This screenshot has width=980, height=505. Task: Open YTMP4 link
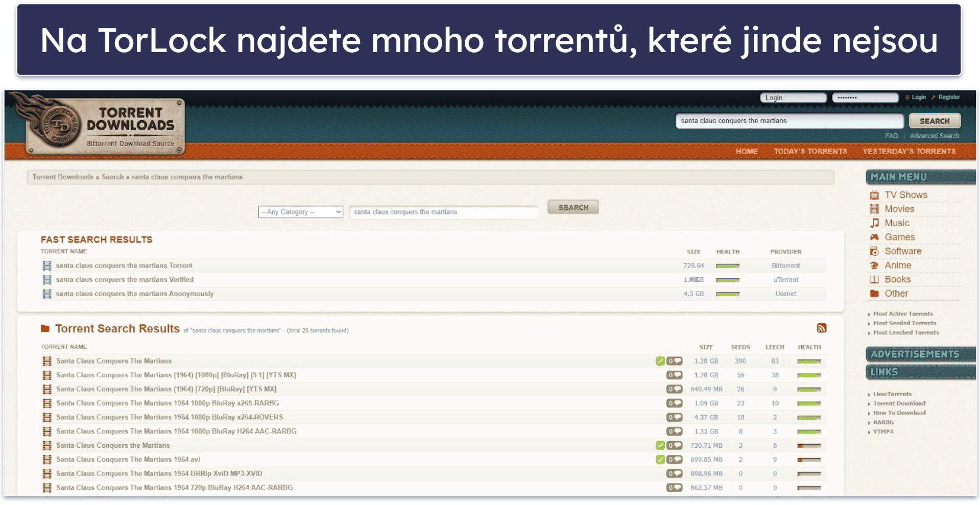[883, 431]
